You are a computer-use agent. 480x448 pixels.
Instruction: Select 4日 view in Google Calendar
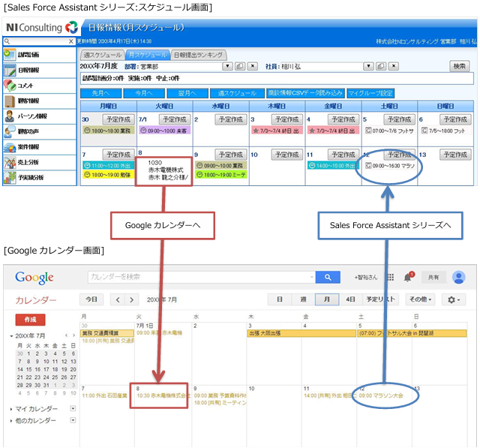(x=350, y=299)
